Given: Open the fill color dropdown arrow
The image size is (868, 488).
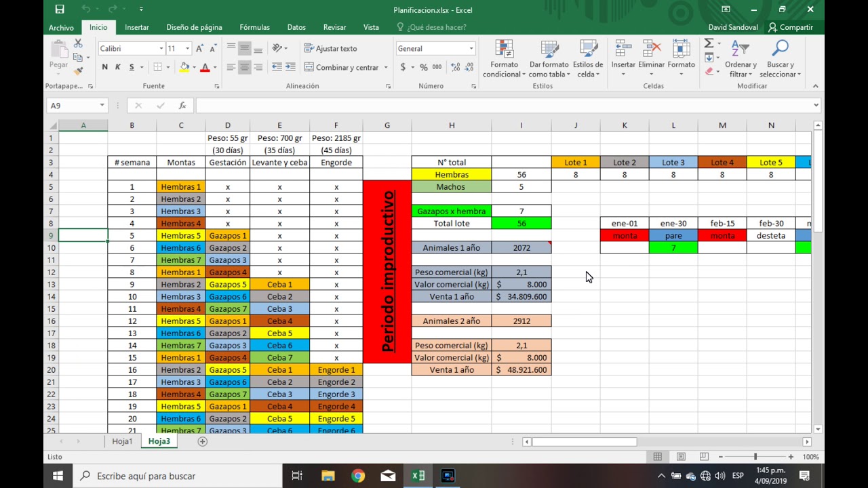Looking at the screenshot, I should click(195, 67).
